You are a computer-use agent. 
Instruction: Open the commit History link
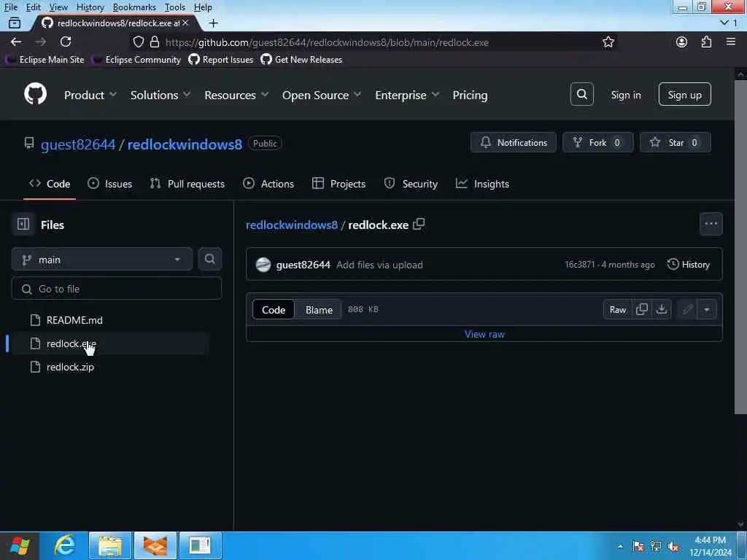[x=689, y=264]
